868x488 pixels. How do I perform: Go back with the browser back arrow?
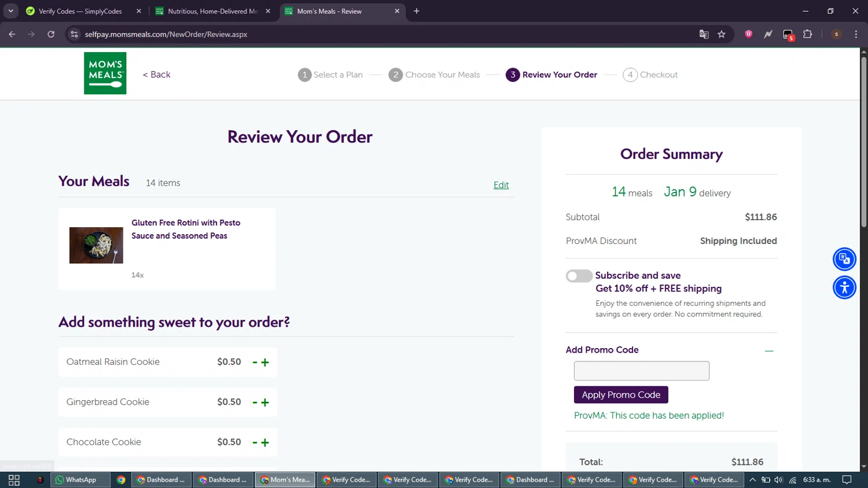(12, 34)
